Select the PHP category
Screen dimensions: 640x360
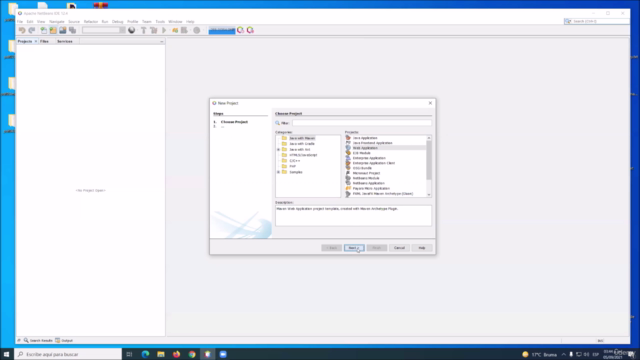pos(292,167)
